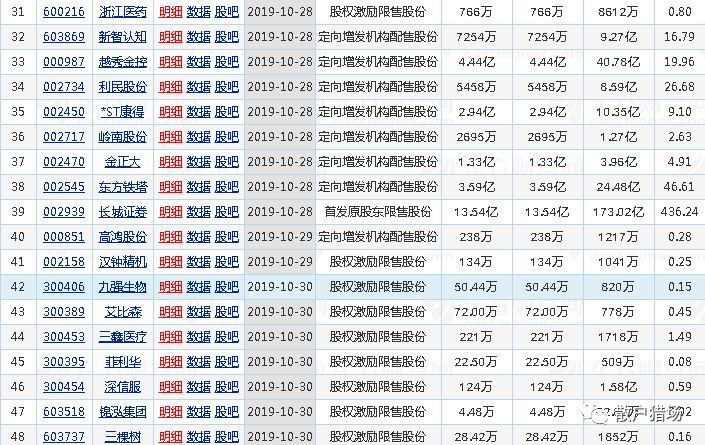This screenshot has height=445, width=705.
Task: Open 明细 link for 深信服
Action: pyautogui.click(x=170, y=387)
